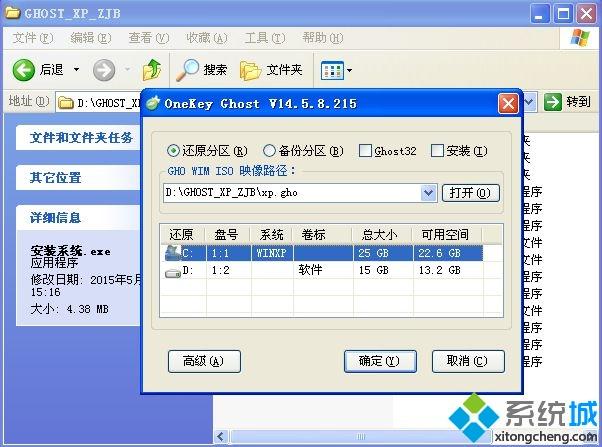Toggle the Folders (文件夹) pane

pyautogui.click(x=271, y=70)
